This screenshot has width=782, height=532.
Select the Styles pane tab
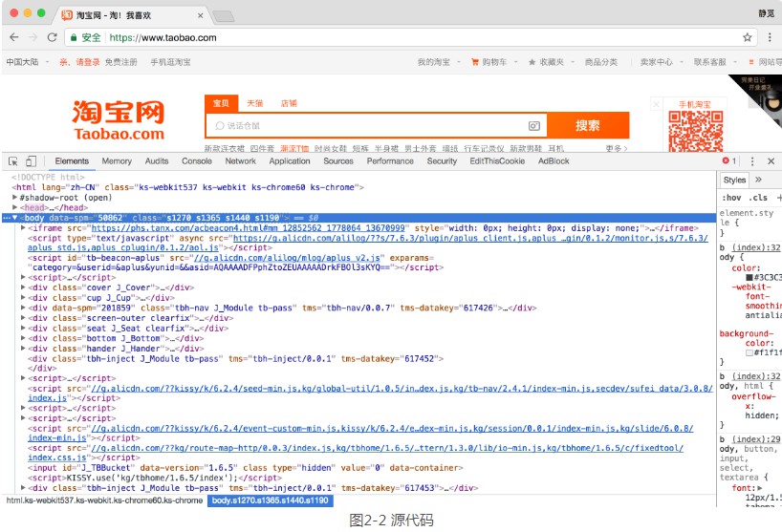734,180
